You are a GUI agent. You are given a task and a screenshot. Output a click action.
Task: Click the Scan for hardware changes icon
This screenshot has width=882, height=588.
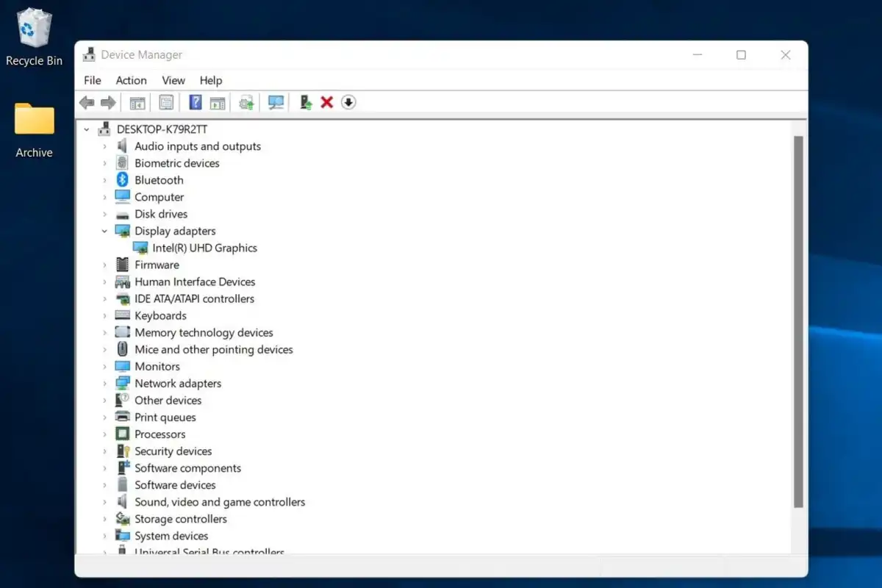276,102
